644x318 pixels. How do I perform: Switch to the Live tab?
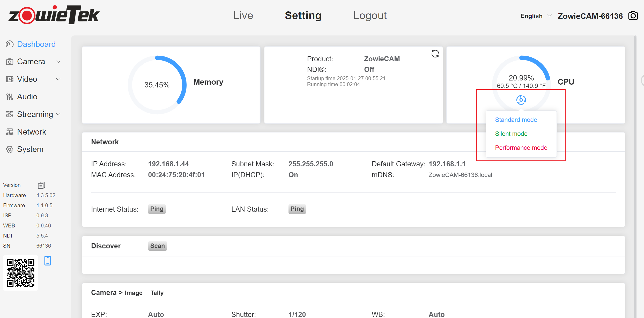(243, 16)
